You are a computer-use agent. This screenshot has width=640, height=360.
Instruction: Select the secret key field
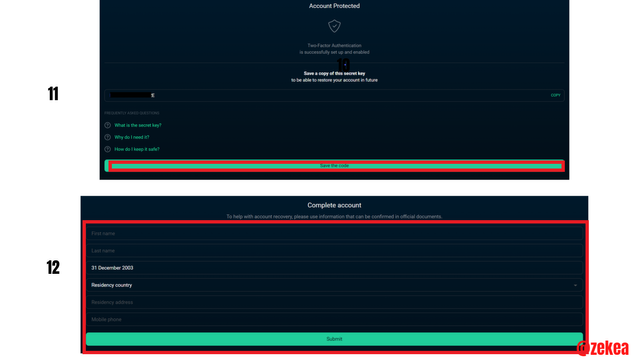pos(334,95)
